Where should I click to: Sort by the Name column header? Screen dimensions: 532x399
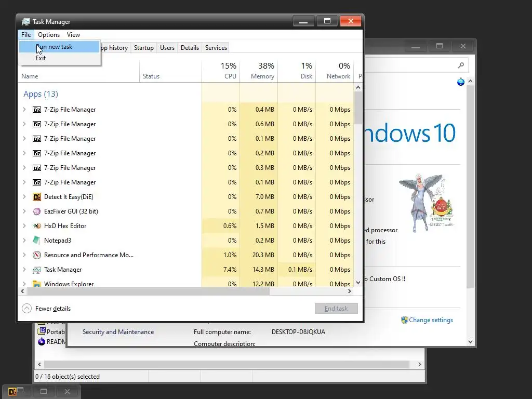[x=79, y=71]
